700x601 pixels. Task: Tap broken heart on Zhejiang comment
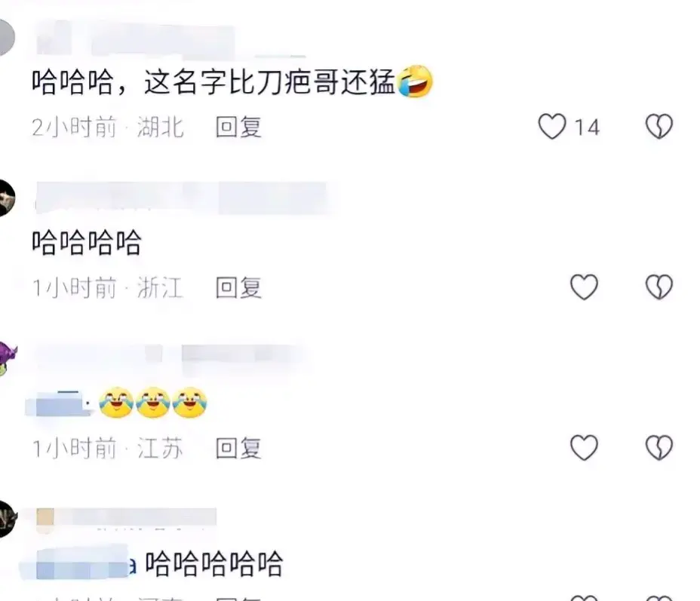(x=659, y=287)
